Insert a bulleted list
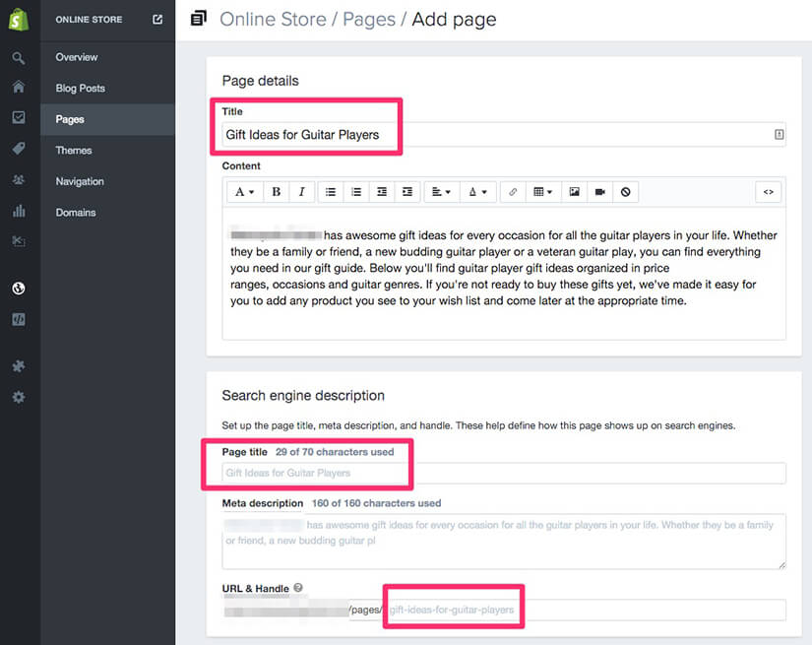812x645 pixels. click(331, 192)
